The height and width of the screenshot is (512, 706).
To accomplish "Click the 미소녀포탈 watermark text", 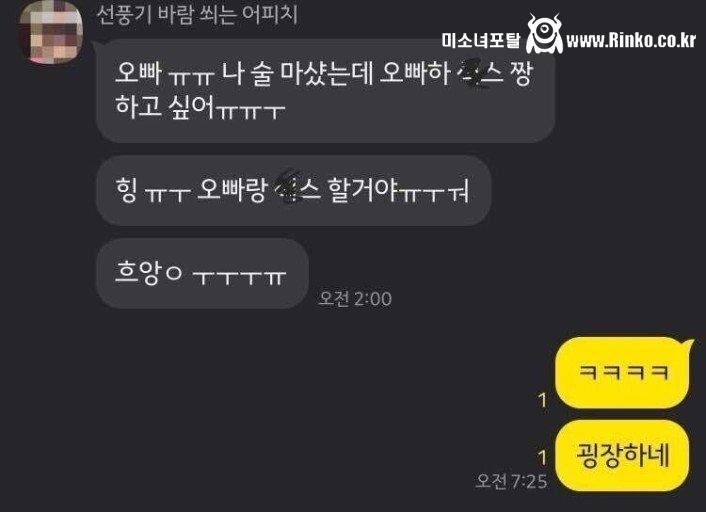I will coord(480,41).
